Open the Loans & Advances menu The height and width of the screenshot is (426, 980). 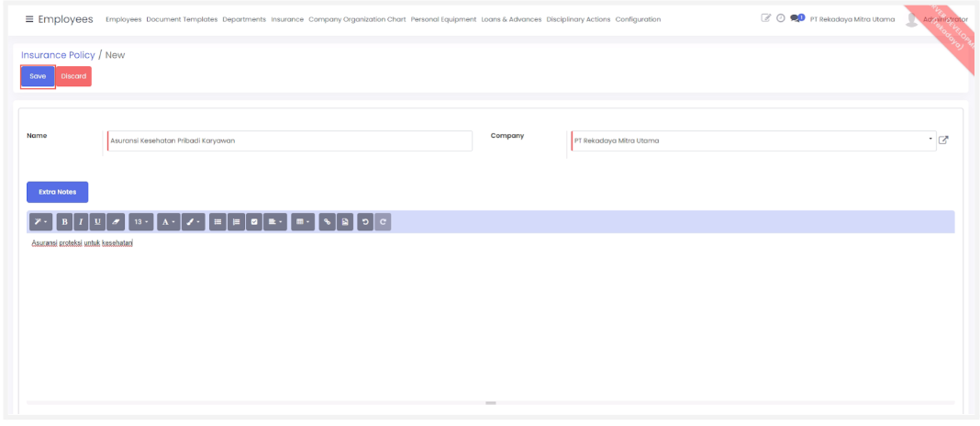[511, 19]
